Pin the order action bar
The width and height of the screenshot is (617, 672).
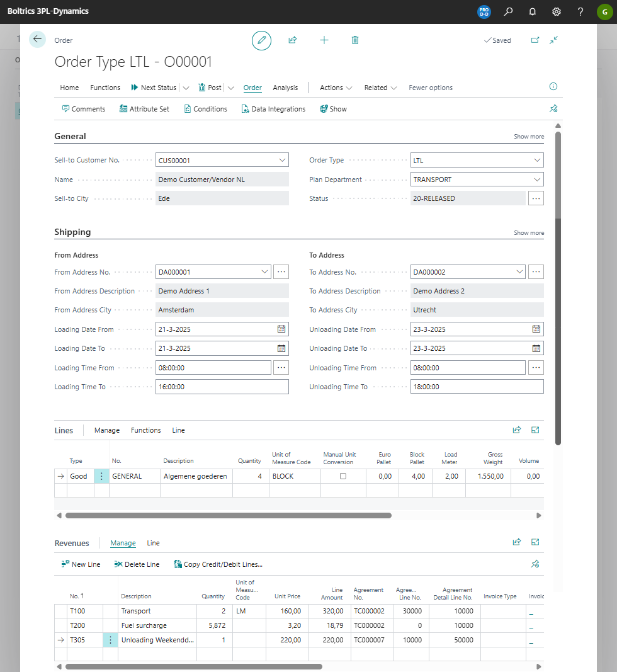point(553,108)
